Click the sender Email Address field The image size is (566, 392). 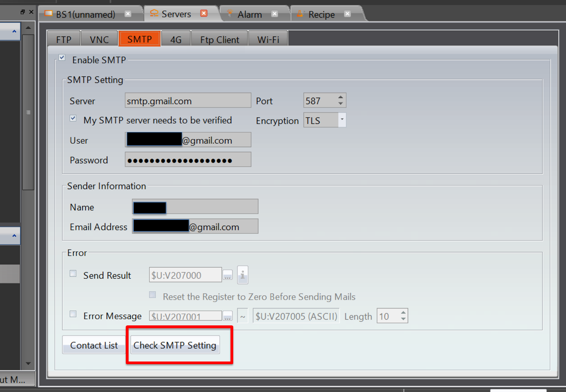(195, 226)
